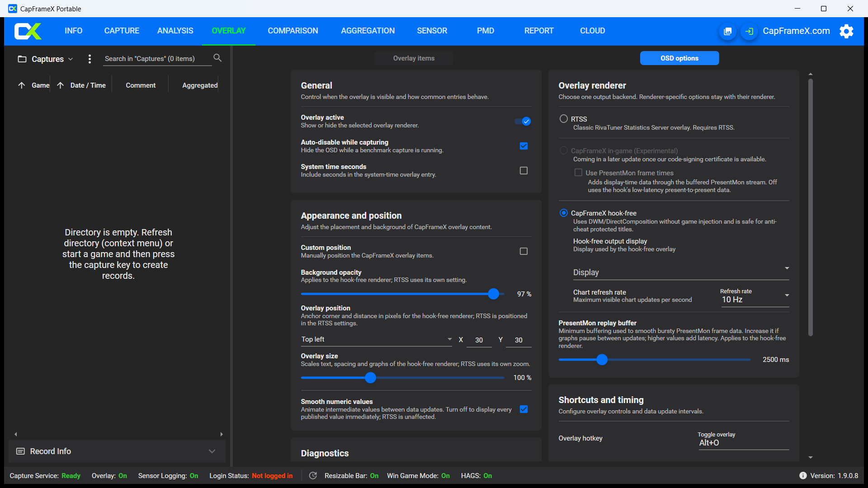The height and width of the screenshot is (488, 868).
Task: Open the Top left anchor dropdown
Action: point(376,340)
